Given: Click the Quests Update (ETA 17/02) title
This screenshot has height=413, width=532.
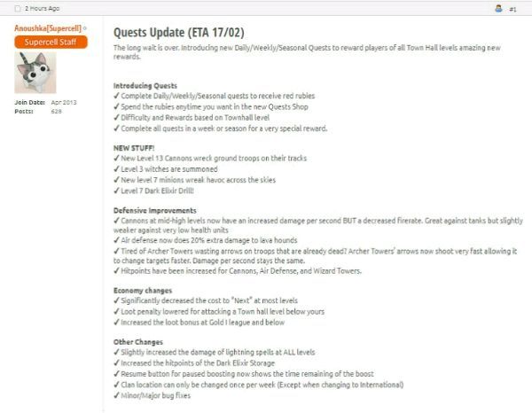Looking at the screenshot, I should (x=179, y=33).
